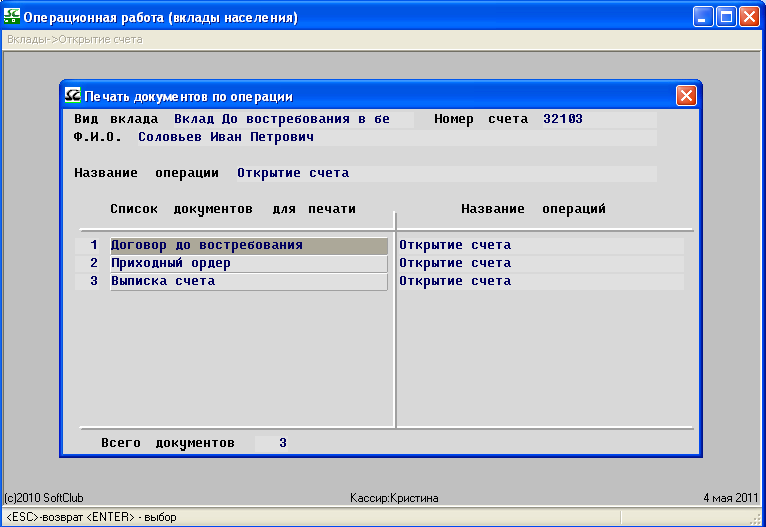Click Открытие счета next to Договор до востребования
Screen dimensions: 766x527
[x=541, y=245]
